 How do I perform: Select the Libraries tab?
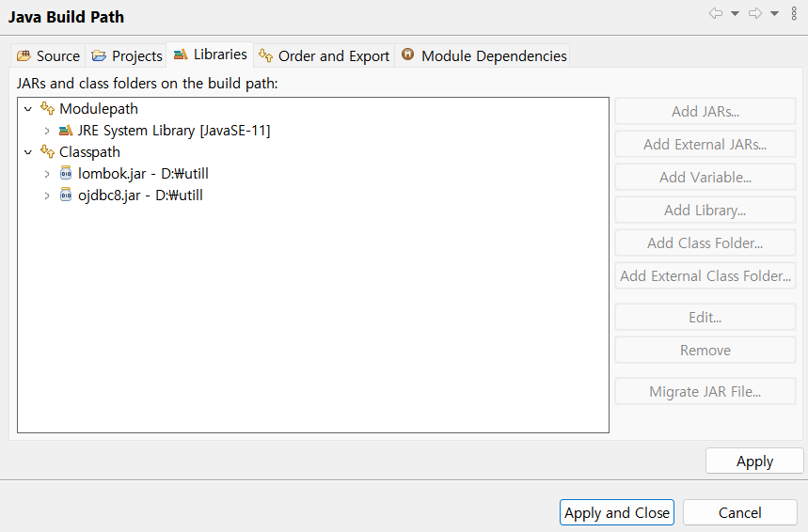[210, 55]
